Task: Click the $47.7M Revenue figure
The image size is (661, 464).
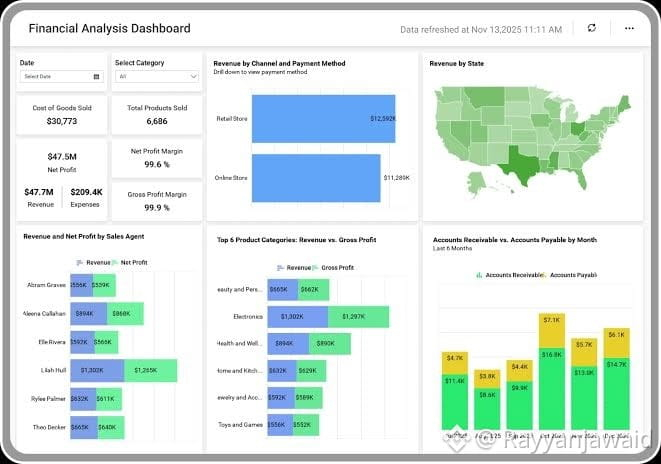Action: (39, 192)
